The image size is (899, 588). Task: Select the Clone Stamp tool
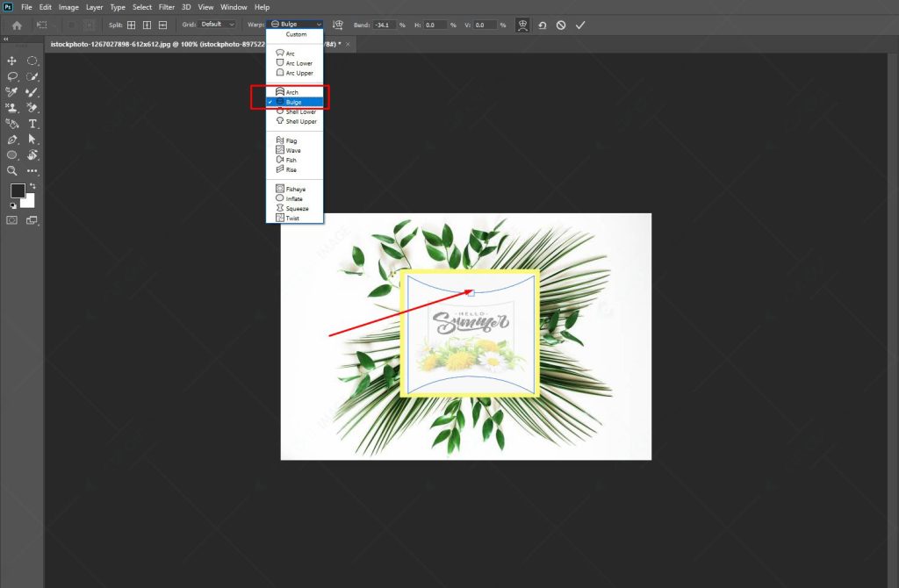[12, 107]
